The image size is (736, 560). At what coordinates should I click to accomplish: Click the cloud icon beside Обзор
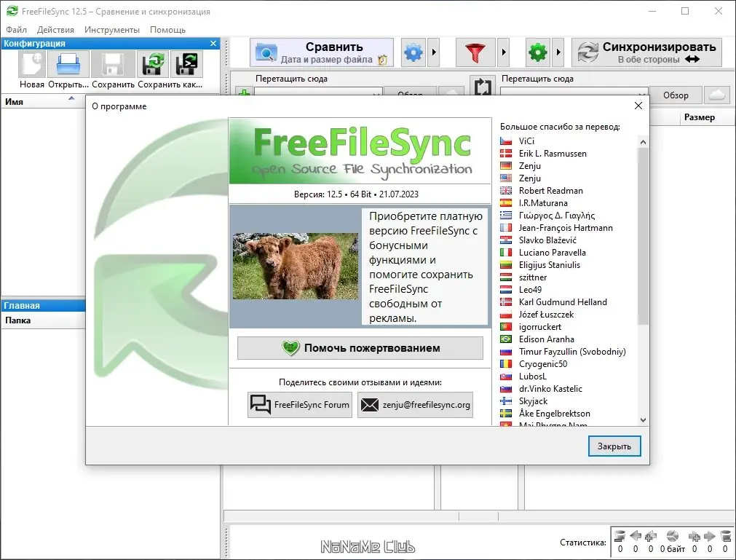coord(716,95)
